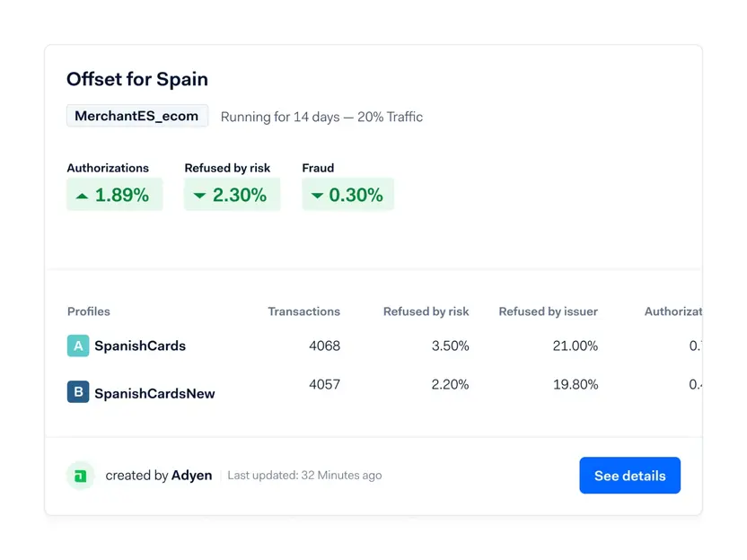Select the profile B badge icon

coord(78,392)
